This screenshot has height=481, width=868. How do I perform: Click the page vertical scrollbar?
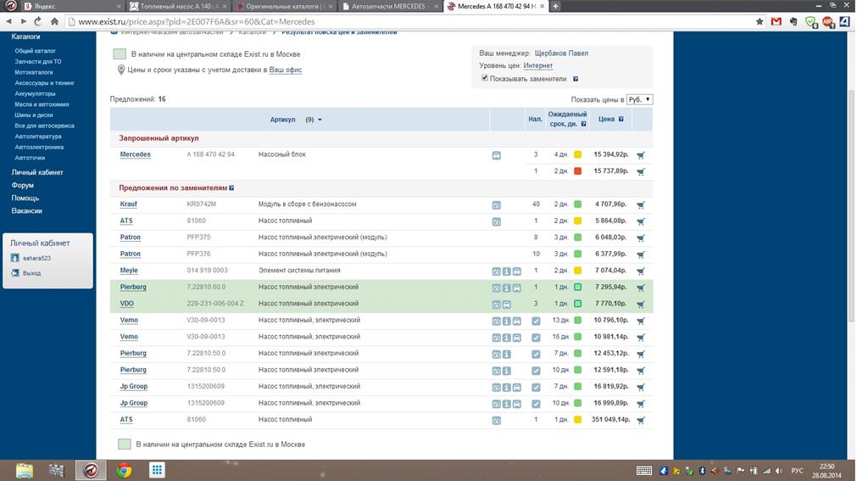(x=851, y=205)
